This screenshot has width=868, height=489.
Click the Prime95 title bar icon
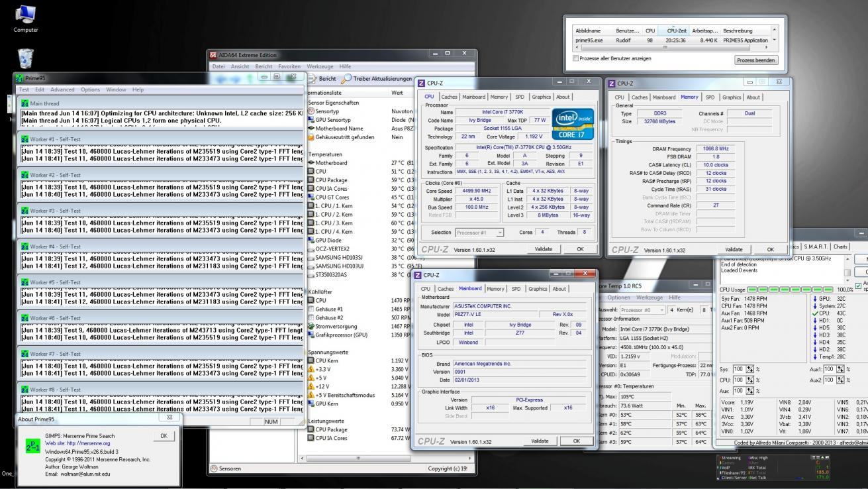pos(20,78)
